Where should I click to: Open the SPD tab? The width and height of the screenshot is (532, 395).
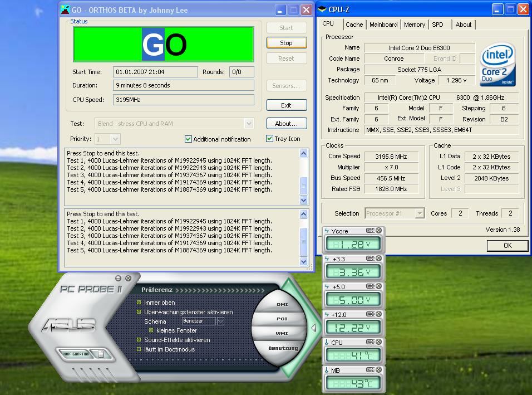tap(438, 25)
